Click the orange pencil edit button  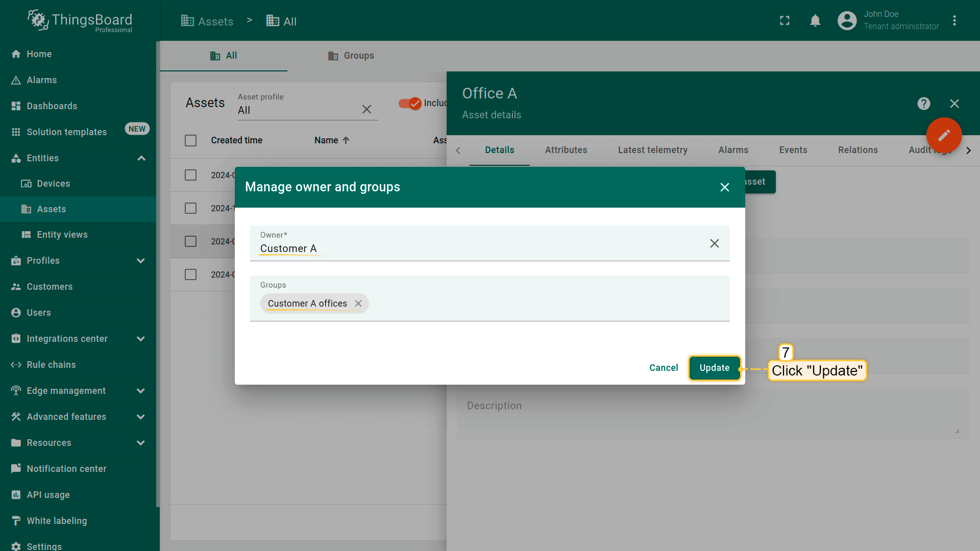[944, 135]
